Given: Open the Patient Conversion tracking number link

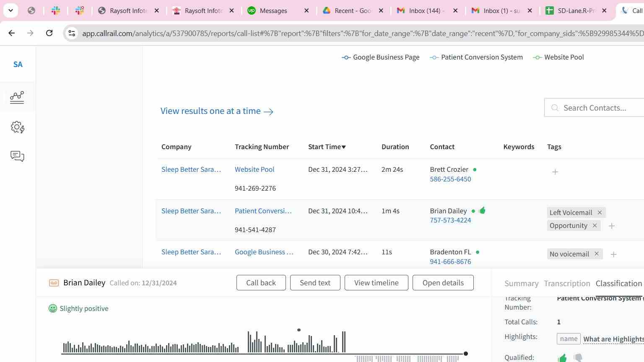Looking at the screenshot, I should click(263, 211).
